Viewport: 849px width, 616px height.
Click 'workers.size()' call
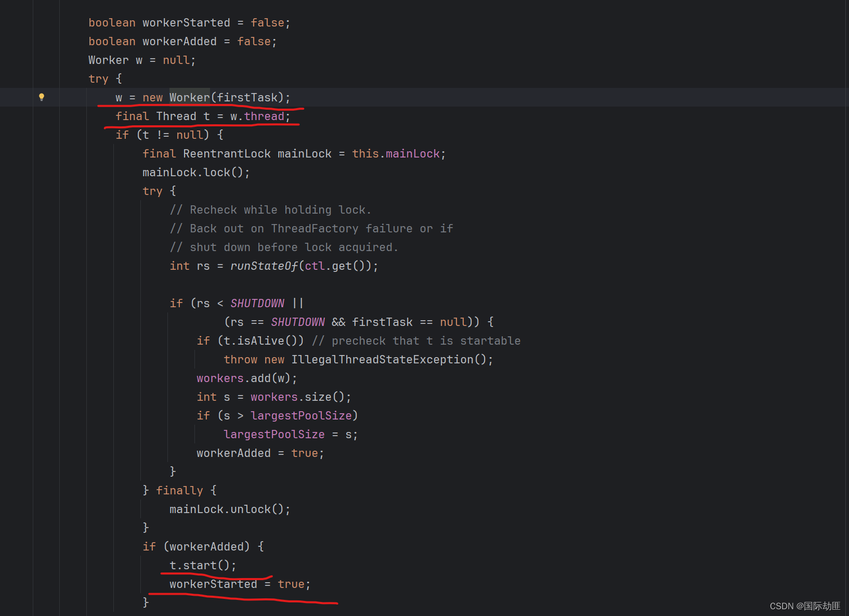297,397
